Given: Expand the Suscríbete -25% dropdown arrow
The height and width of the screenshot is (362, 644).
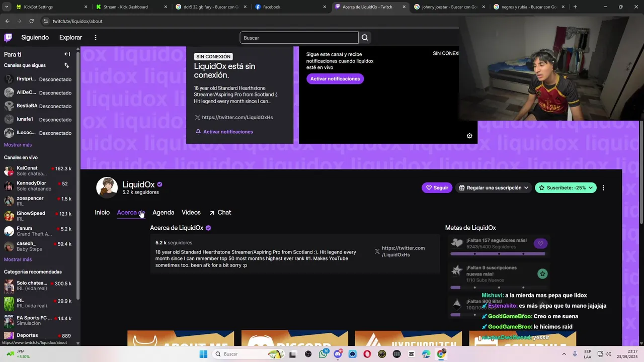Looking at the screenshot, I should (x=591, y=188).
